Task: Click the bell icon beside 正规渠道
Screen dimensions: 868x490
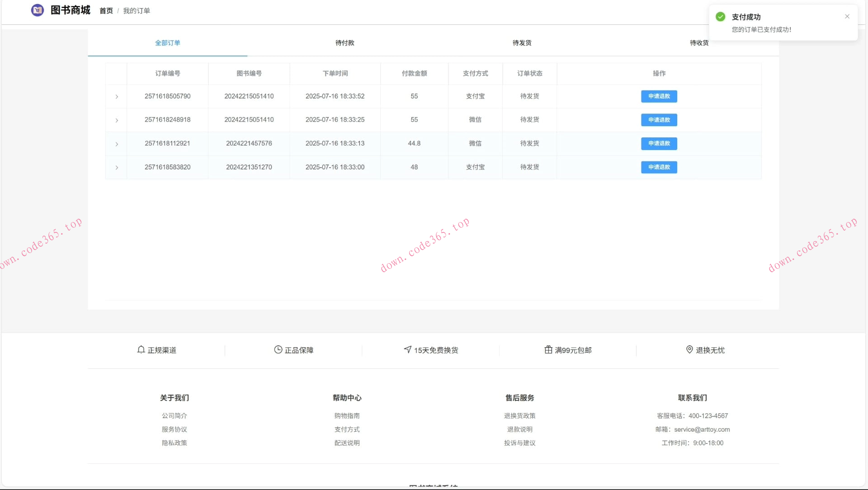Action: pos(141,350)
